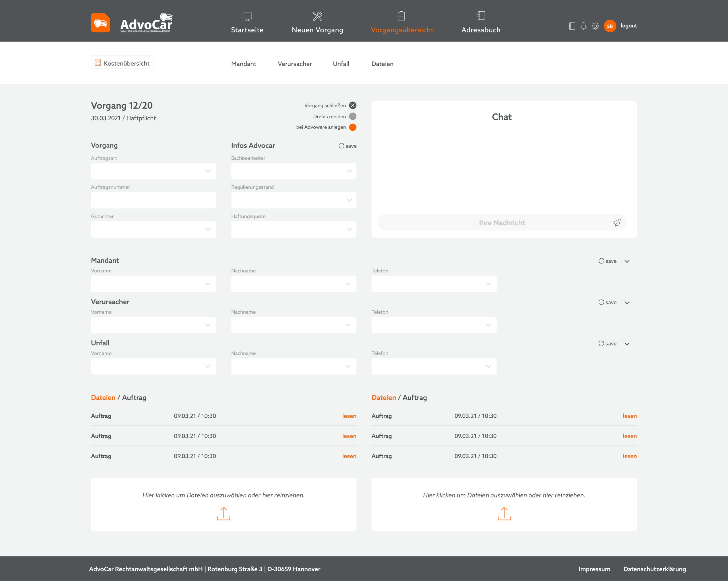Collapse the Mandant section chevron
This screenshot has height=581, width=728.
click(x=627, y=261)
